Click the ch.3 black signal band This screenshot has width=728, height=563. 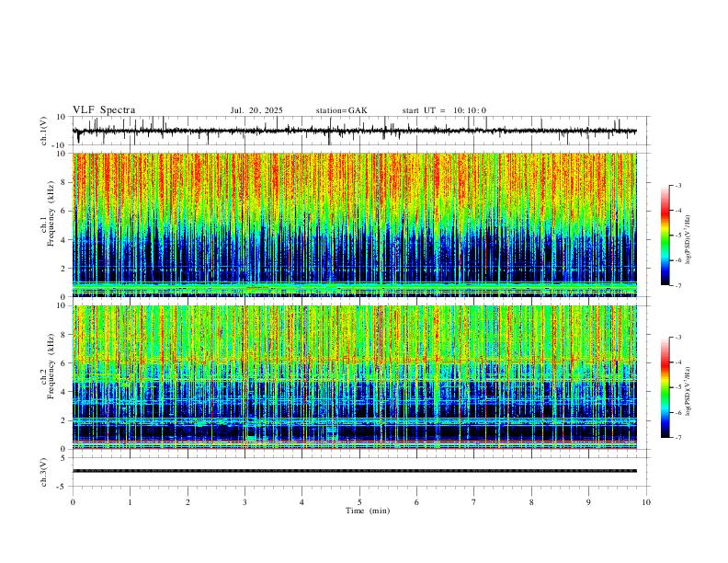click(x=354, y=471)
